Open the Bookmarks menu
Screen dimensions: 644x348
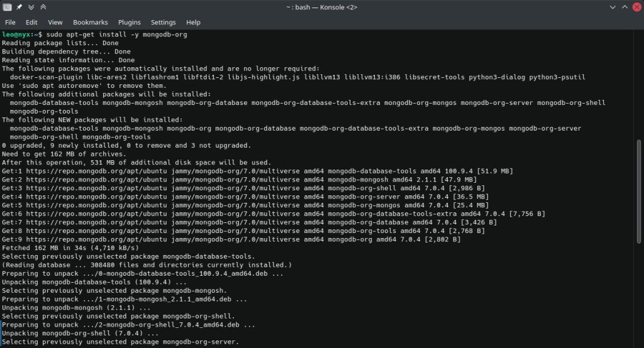coord(89,22)
